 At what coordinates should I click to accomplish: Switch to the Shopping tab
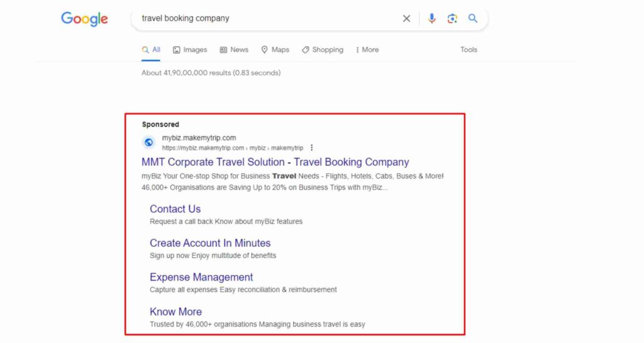[x=323, y=50]
